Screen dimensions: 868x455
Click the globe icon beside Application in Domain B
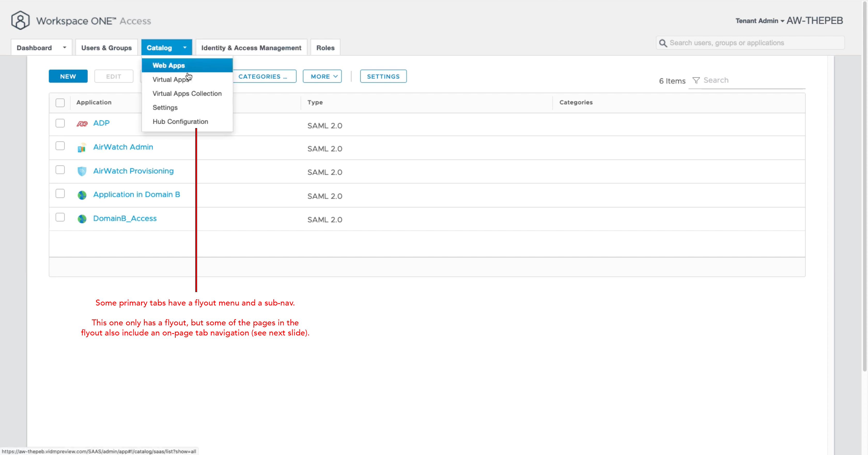[x=82, y=195]
